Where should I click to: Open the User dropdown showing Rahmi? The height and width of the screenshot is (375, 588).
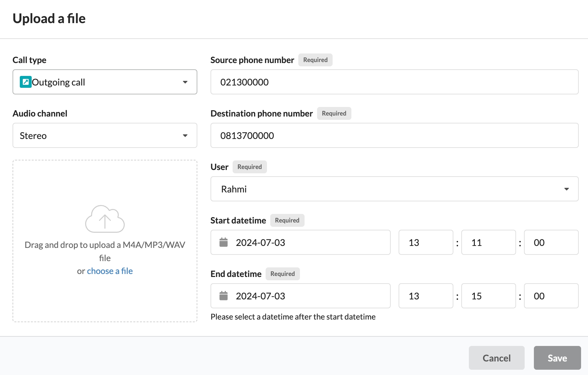pyautogui.click(x=394, y=189)
